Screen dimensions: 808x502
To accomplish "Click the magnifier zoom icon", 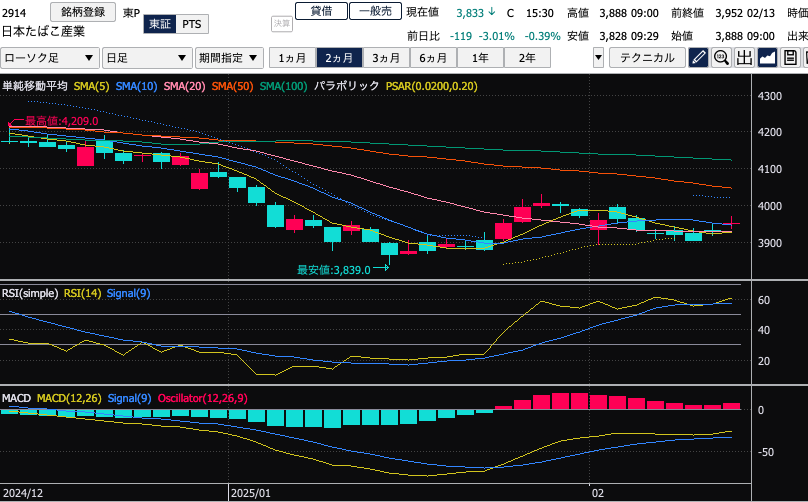I will tap(722, 58).
